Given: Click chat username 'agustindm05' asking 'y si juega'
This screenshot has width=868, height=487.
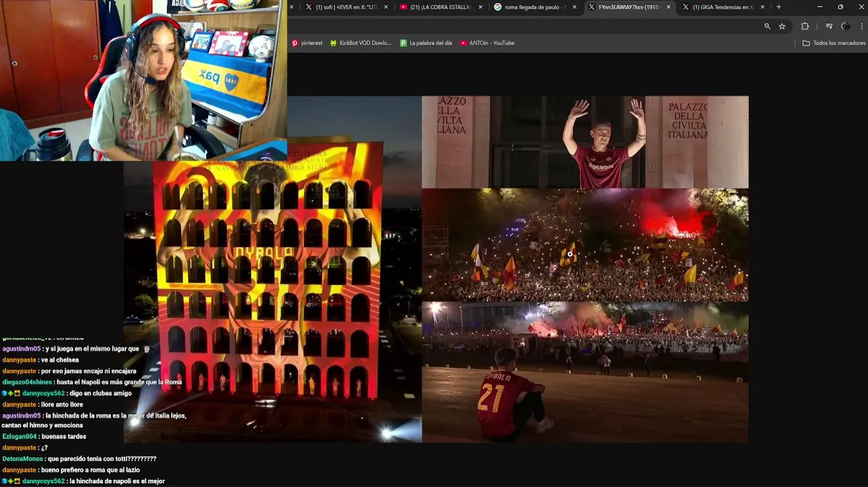Looking at the screenshot, I should (22, 349).
